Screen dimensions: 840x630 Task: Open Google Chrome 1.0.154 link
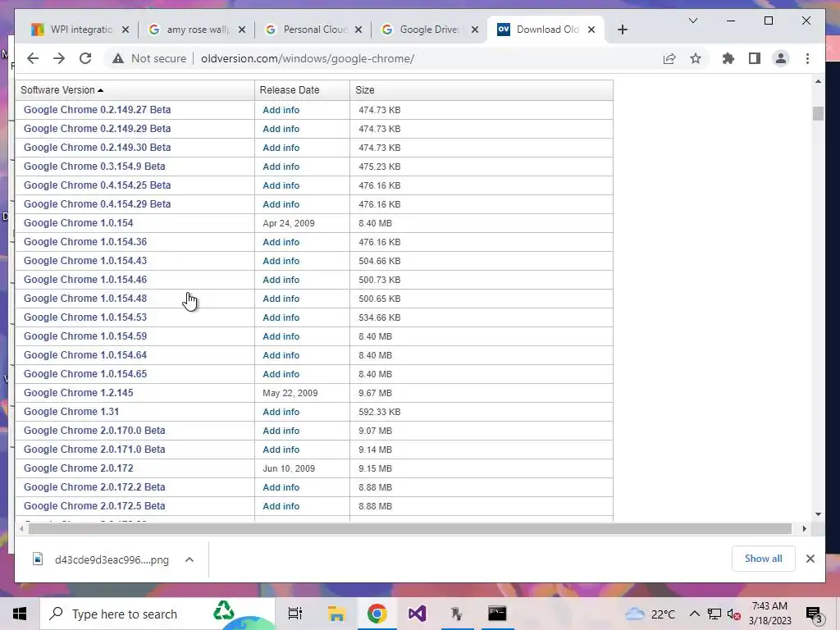[78, 223]
